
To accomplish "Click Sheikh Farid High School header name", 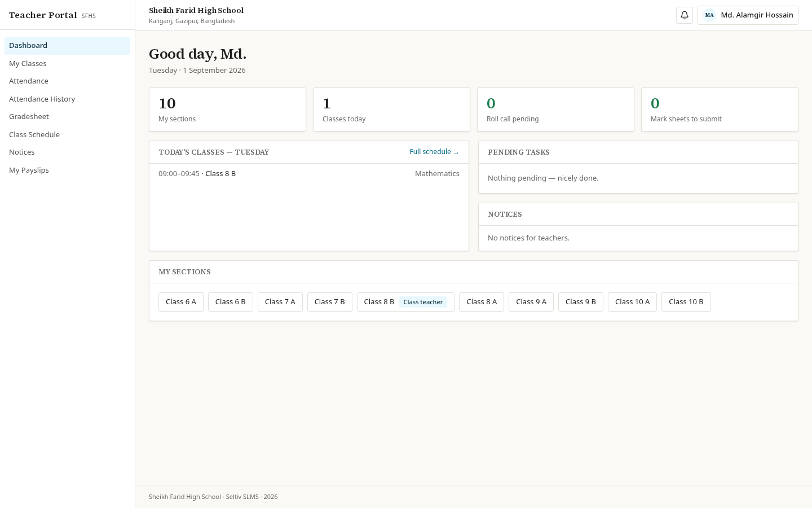I will [196, 10].
